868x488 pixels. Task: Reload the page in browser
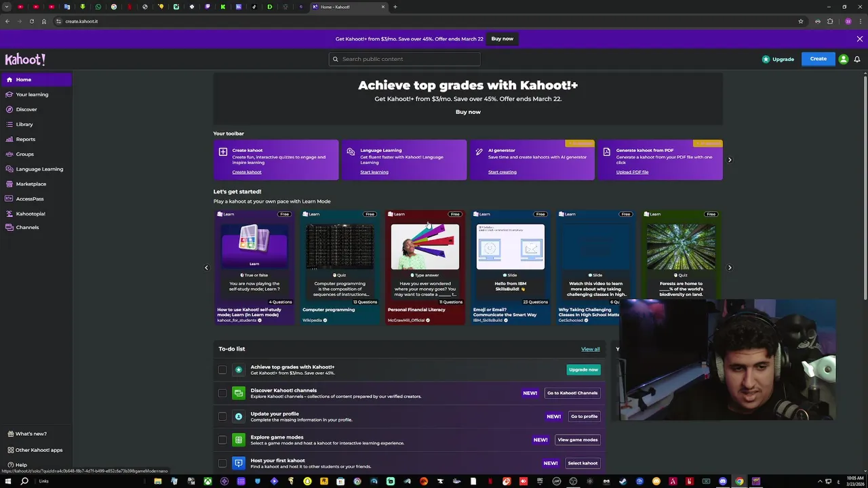tap(31, 21)
